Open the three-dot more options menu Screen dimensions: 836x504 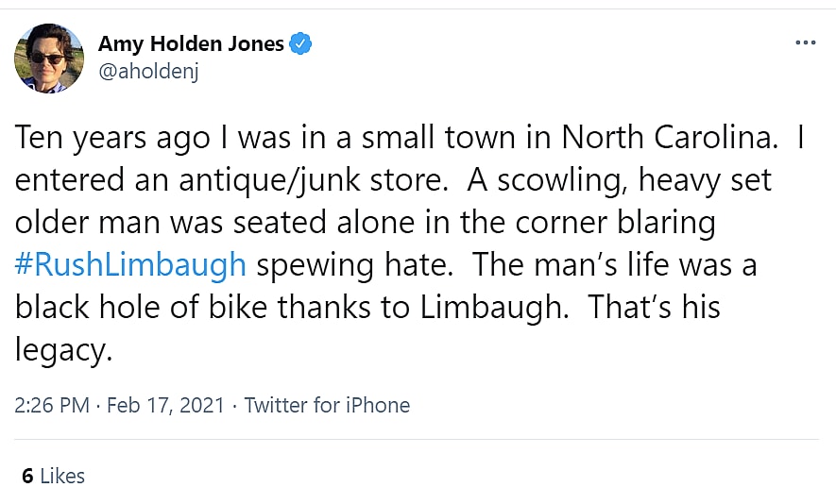[x=805, y=43]
